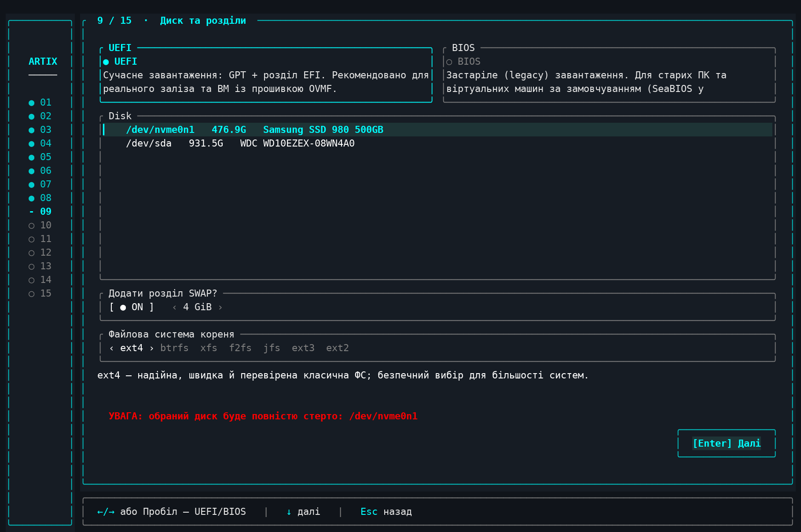Click pending step 14 in sidebar
Screen dimensions: 801x532
tap(40, 280)
